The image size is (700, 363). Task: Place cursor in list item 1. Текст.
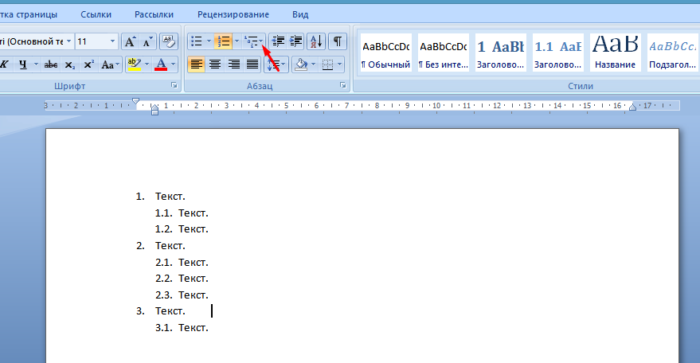pyautogui.click(x=170, y=196)
